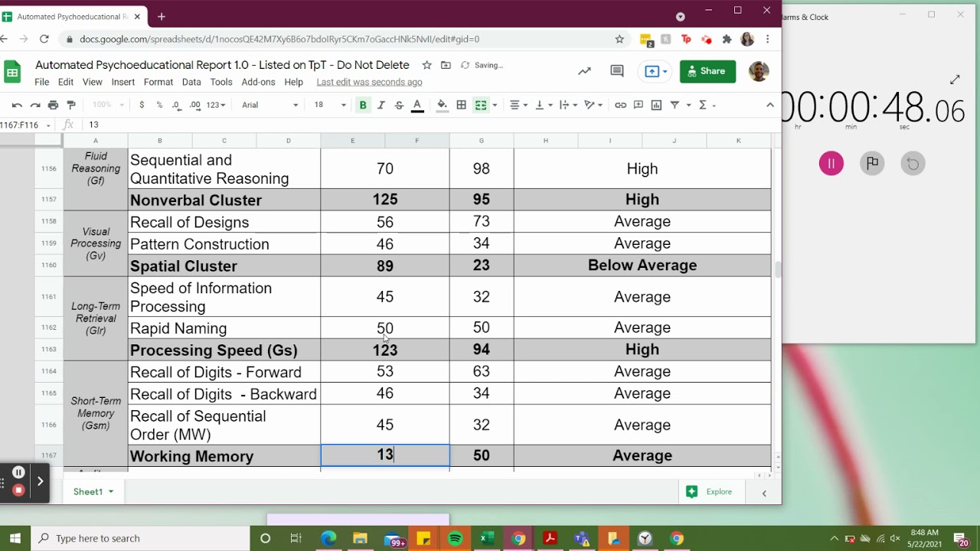Record a lap with flag button
The image size is (980, 551).
872,163
